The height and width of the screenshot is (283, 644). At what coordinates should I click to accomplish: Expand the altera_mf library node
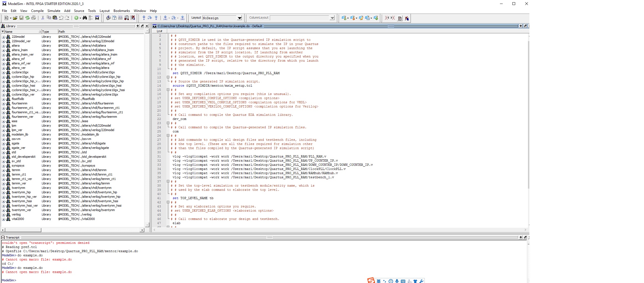pyautogui.click(x=3, y=59)
